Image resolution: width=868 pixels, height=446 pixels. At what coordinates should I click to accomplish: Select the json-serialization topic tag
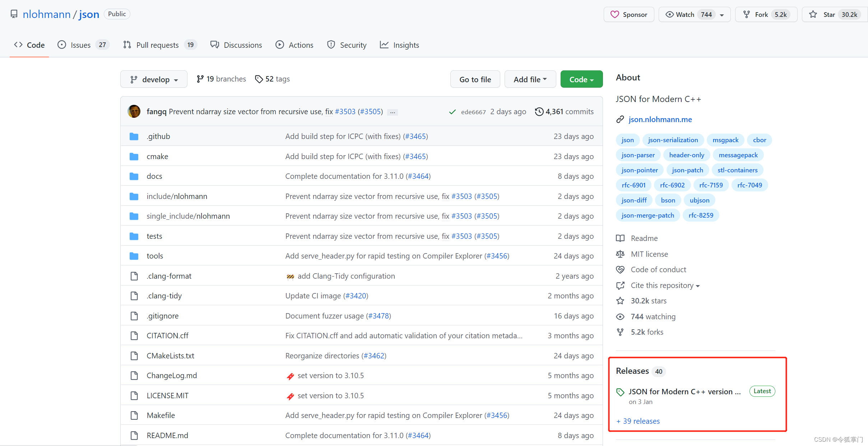click(673, 140)
